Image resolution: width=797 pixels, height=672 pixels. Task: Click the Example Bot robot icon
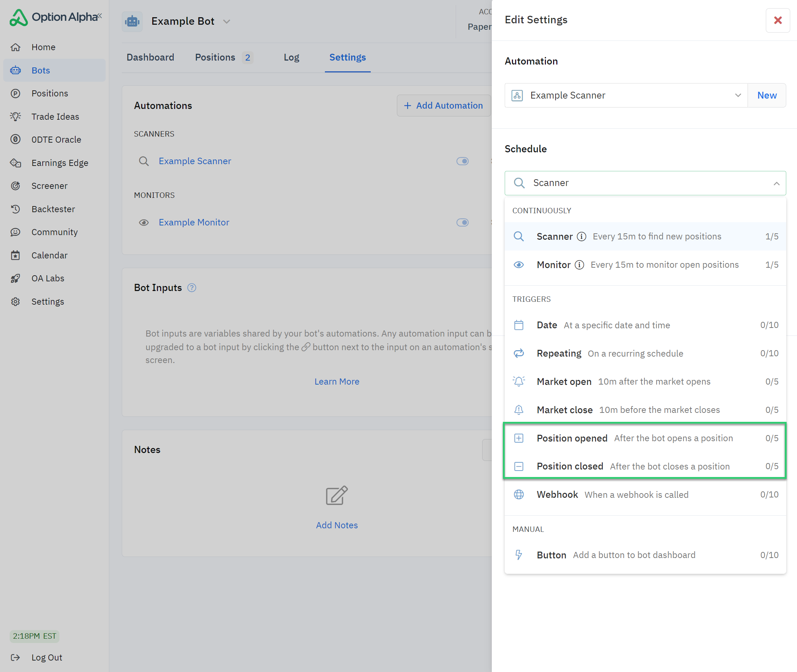[x=132, y=22]
